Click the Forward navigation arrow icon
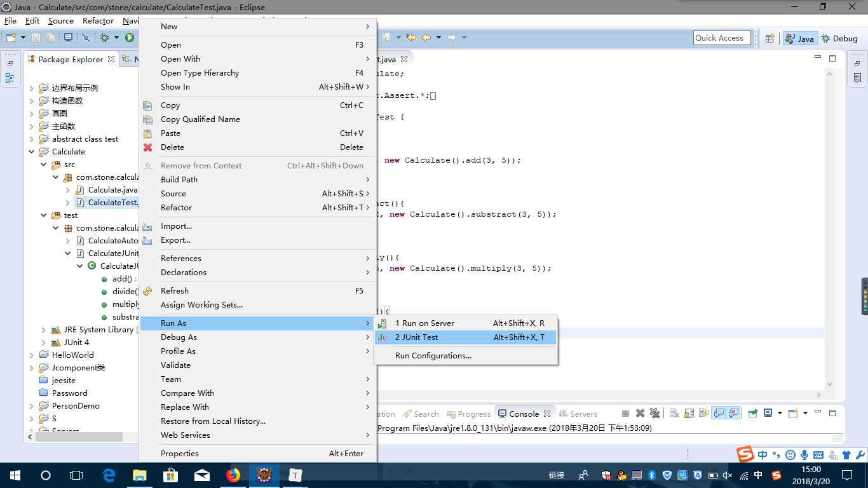Image resolution: width=868 pixels, height=488 pixels. pyautogui.click(x=451, y=38)
